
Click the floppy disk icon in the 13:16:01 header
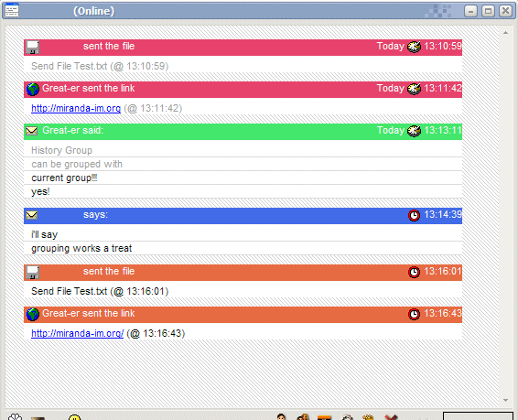click(33, 273)
